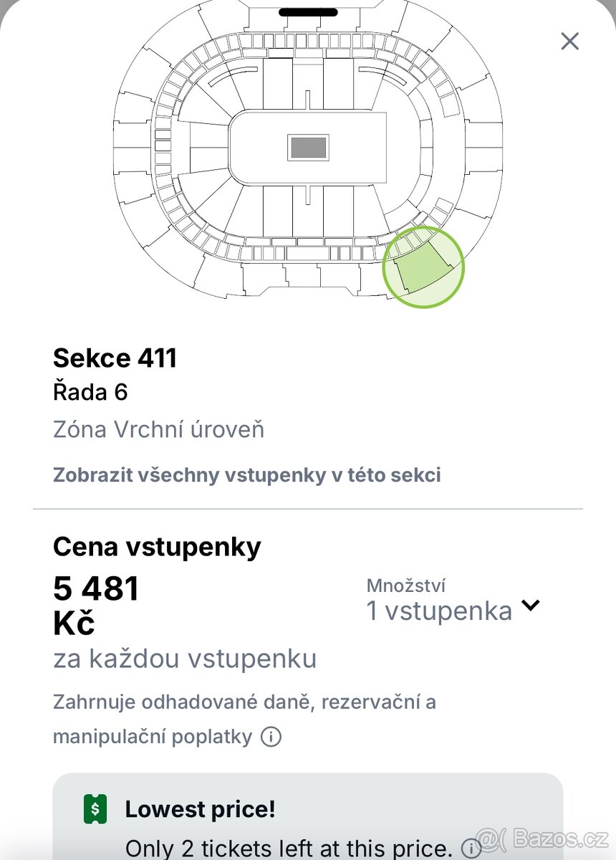Screen dimensions: 616x860
Task: Open the 1 vstupenka quantity selector
Action: [x=453, y=611]
